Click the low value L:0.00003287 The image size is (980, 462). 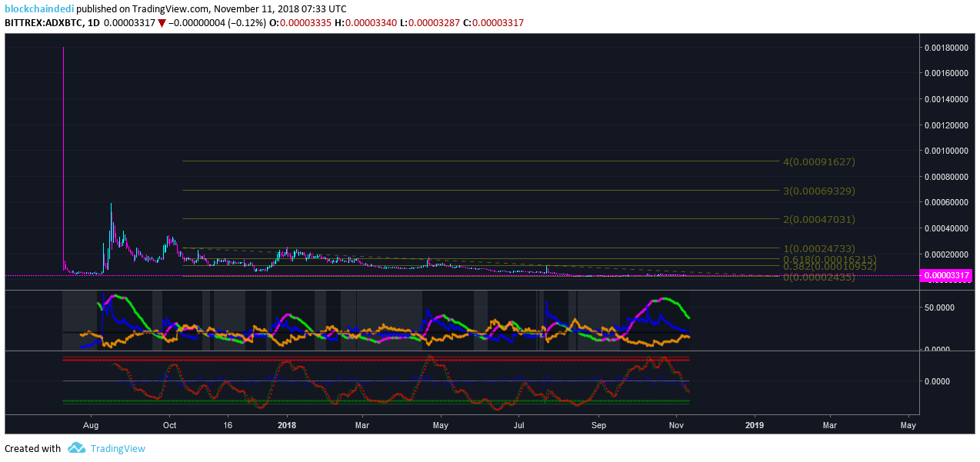point(430,23)
